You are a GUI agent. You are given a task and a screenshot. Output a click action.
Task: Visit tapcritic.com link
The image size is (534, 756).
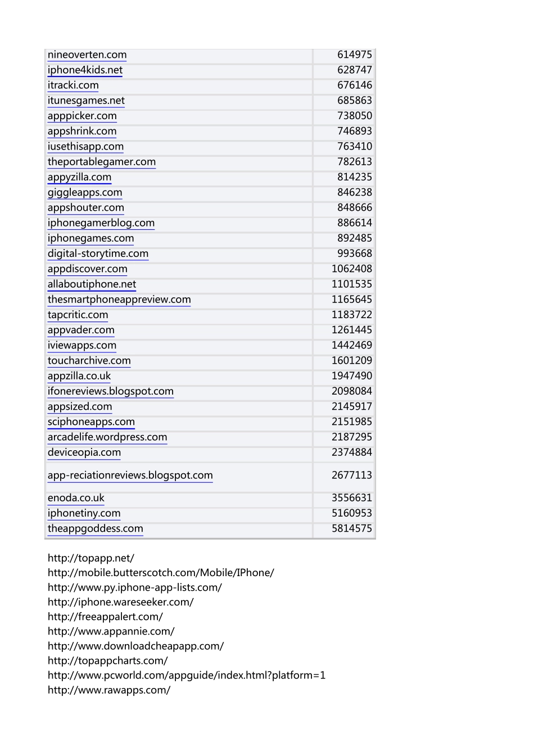pos(78,315)
